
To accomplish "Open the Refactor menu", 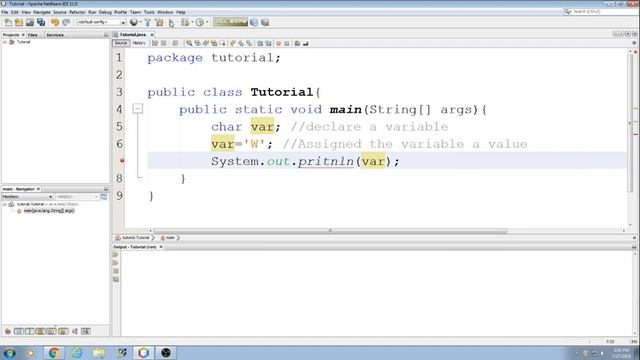I will (x=77, y=12).
